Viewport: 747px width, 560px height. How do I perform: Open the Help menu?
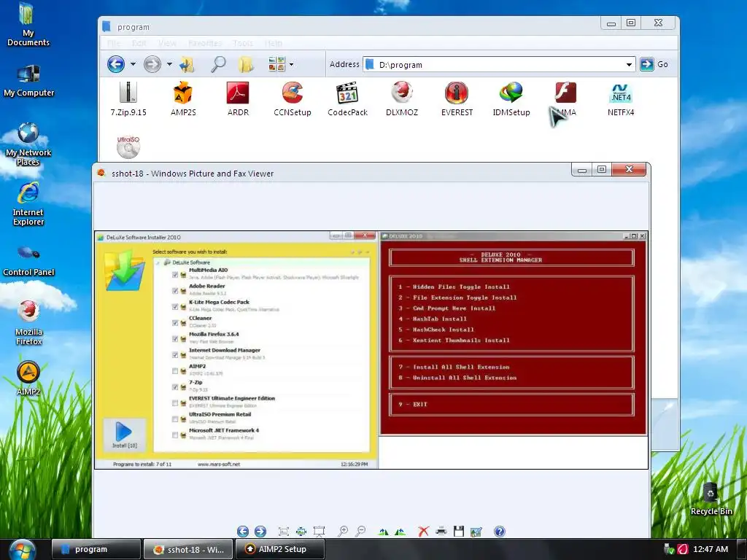click(x=273, y=43)
